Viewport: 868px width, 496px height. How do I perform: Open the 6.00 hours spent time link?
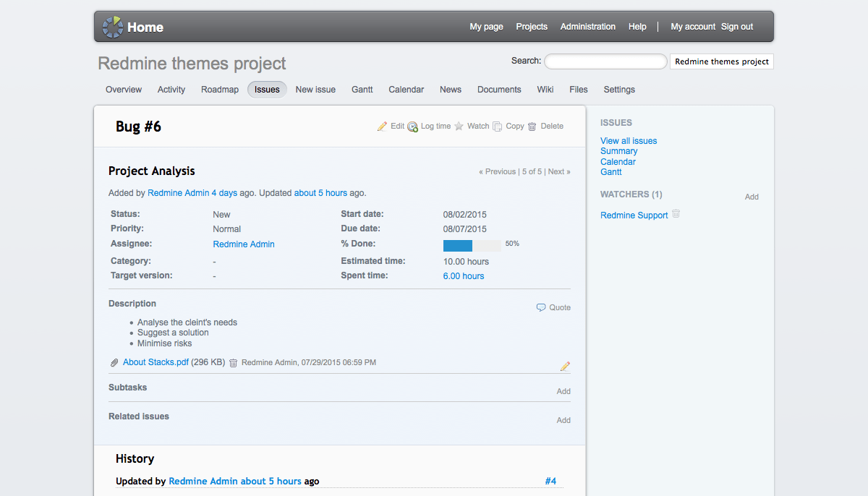pos(464,276)
